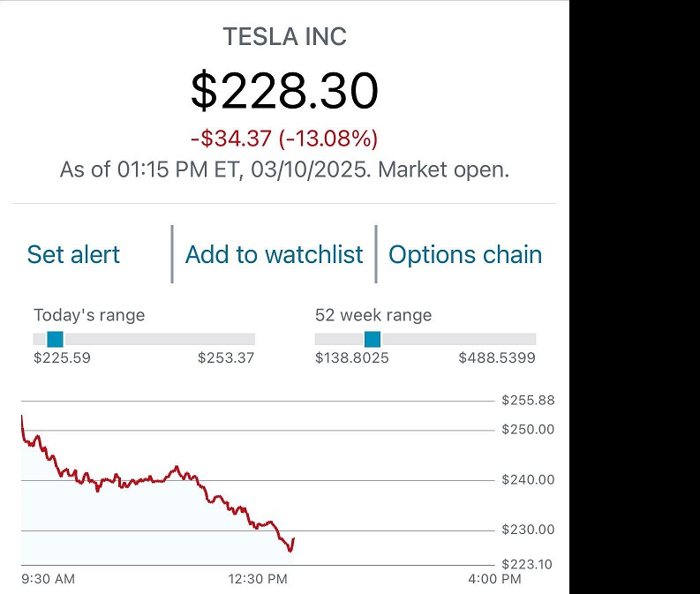Viewport: 700px width, 594px height.
Task: Click the Set alert link
Action: 73,254
